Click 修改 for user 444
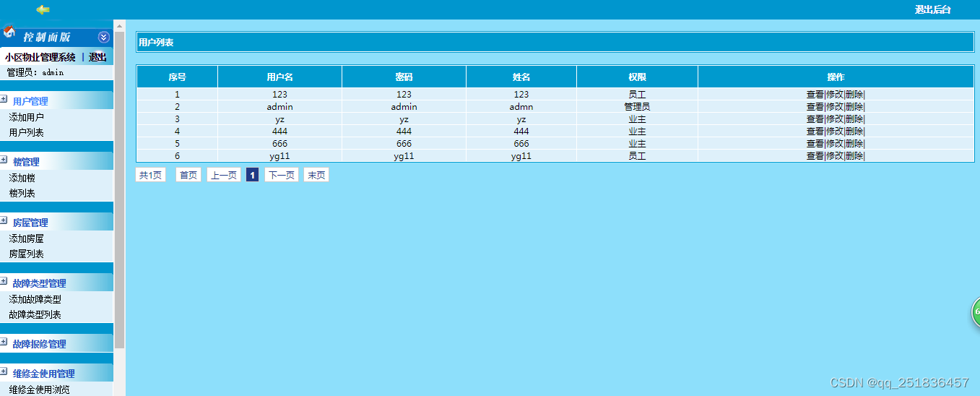This screenshot has height=396, width=980. tap(835, 131)
